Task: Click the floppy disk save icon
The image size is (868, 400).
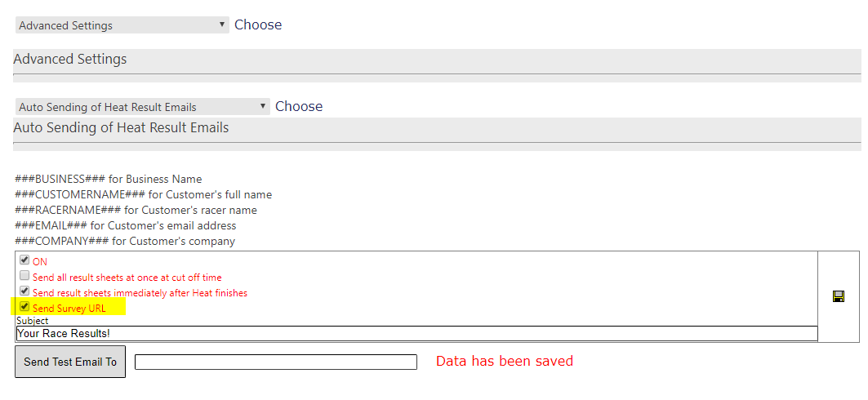Action: (x=838, y=296)
